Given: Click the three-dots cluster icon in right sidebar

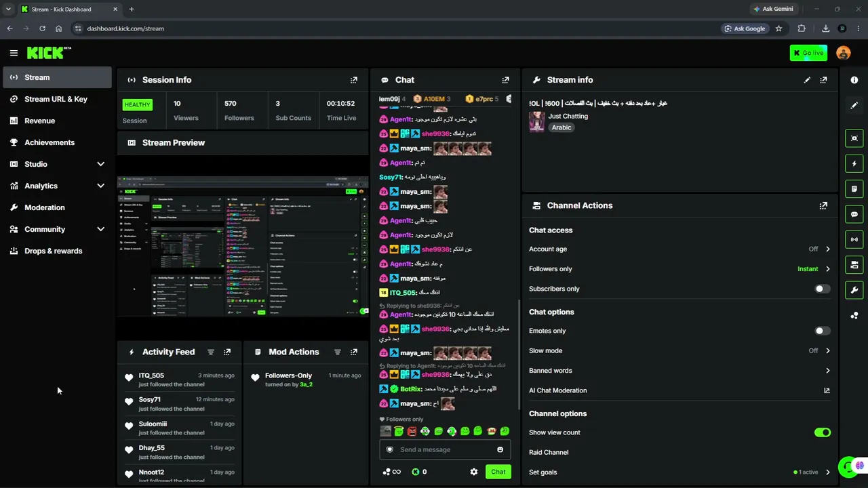Looking at the screenshot, I should [x=854, y=315].
